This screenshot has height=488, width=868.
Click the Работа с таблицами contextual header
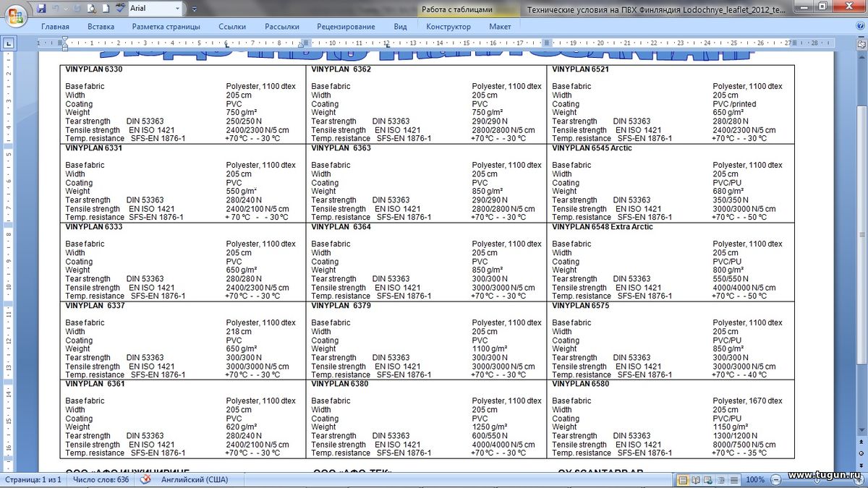457,9
